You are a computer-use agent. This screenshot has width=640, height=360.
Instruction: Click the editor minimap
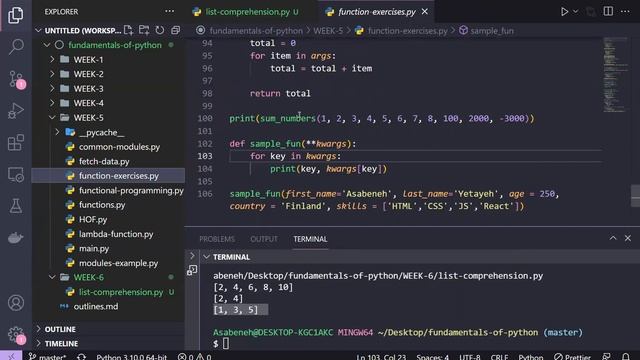point(615,75)
